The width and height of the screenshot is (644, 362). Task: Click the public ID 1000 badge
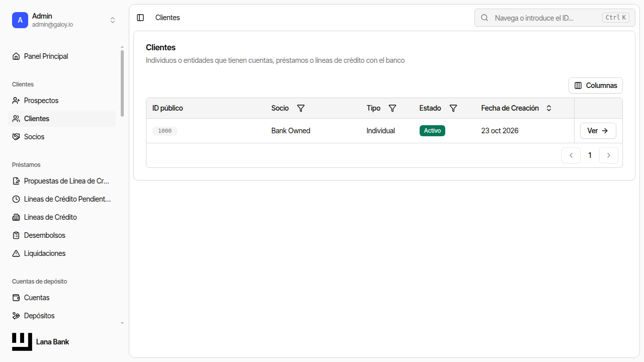[x=165, y=131]
